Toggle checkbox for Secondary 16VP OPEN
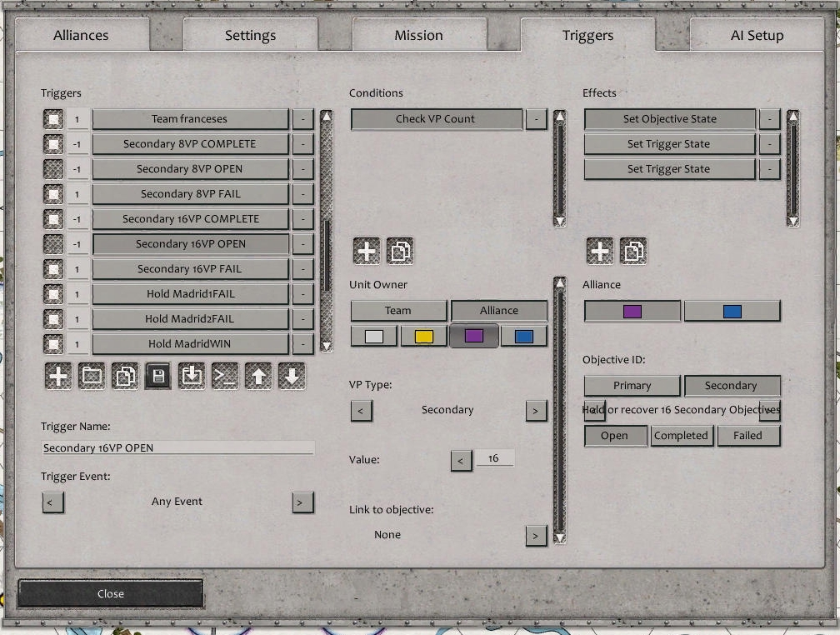Screen dimensions: 840x635 pyautogui.click(x=53, y=244)
